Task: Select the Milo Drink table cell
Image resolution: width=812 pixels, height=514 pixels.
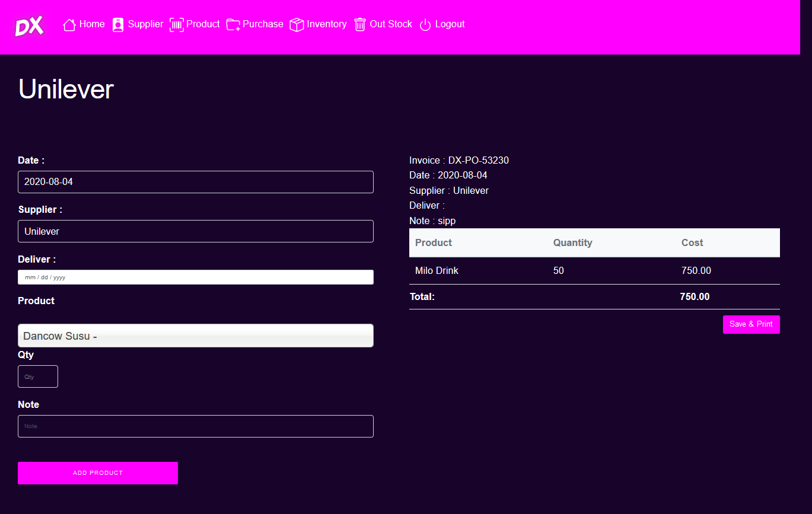Action: coord(437,271)
